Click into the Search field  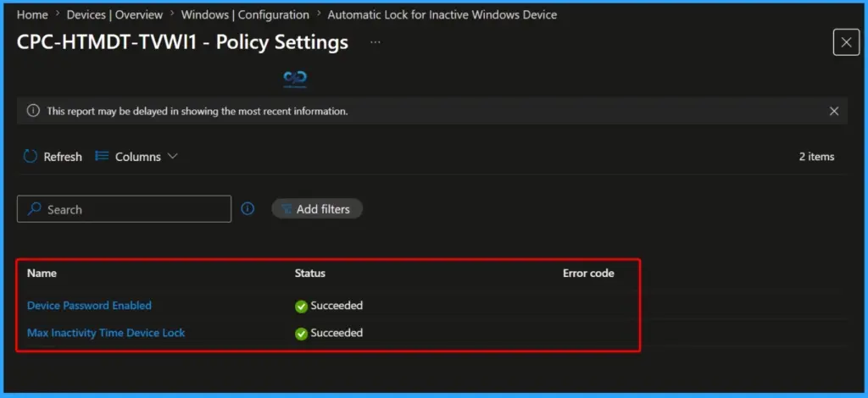[x=124, y=209]
